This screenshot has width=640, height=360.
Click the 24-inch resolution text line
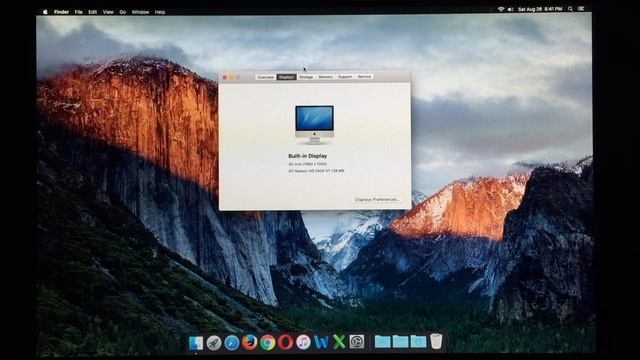coord(307,164)
